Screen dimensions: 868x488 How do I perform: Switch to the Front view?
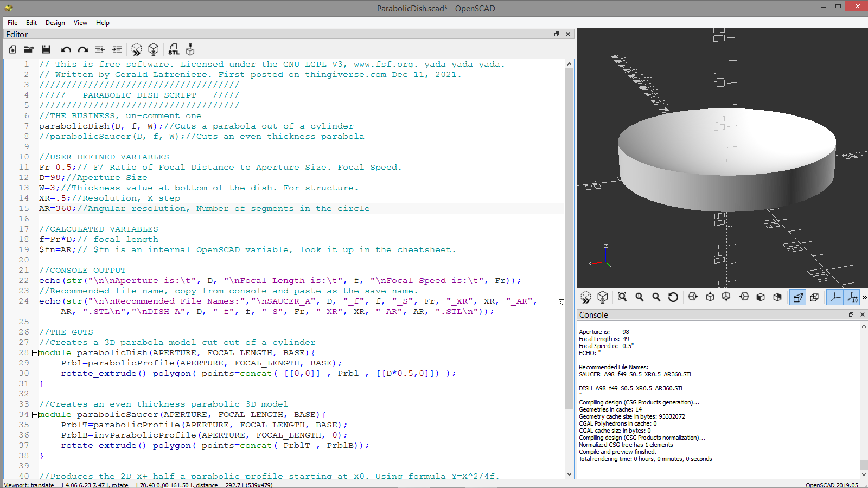point(761,297)
